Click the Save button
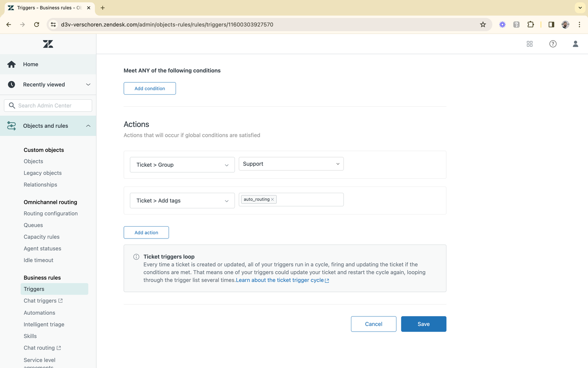Viewport: 588px width, 368px height. (x=423, y=324)
